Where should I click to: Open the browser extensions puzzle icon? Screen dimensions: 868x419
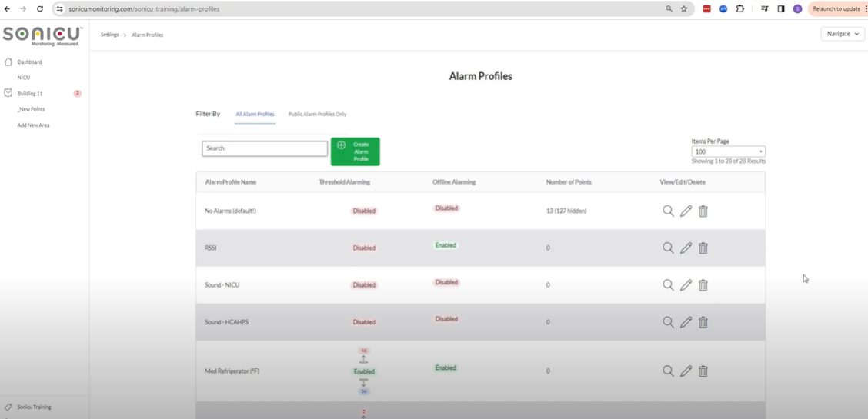click(740, 9)
